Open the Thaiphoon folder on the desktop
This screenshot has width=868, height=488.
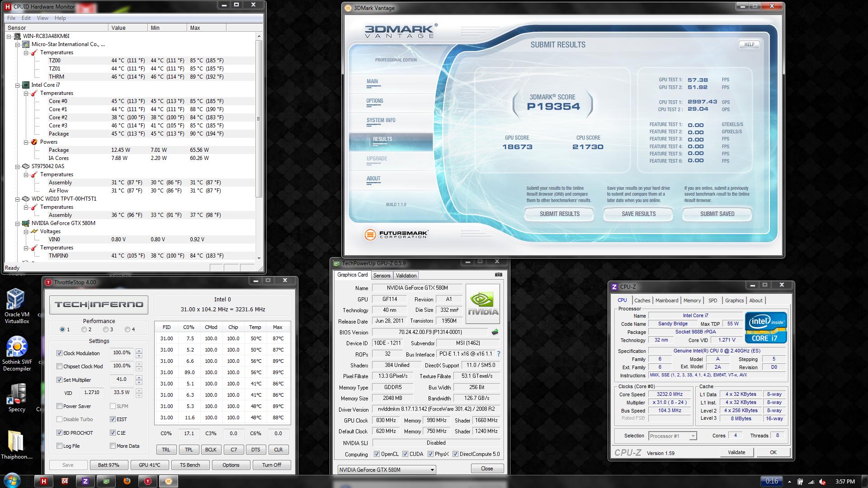coord(17,444)
